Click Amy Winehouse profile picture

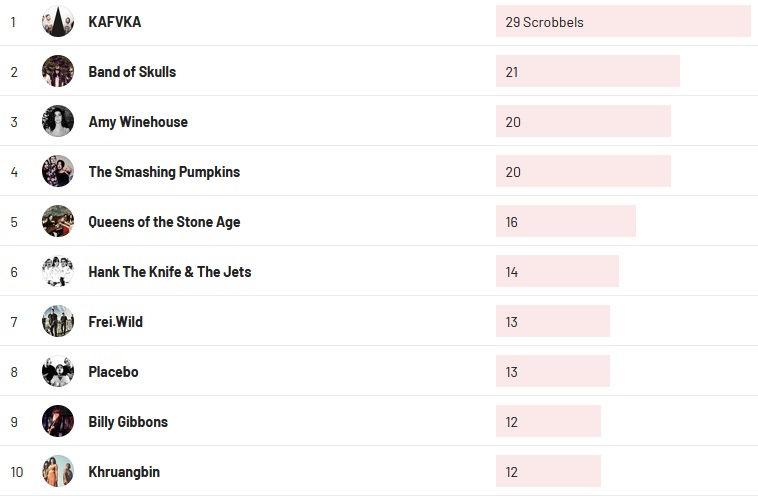tap(58, 121)
